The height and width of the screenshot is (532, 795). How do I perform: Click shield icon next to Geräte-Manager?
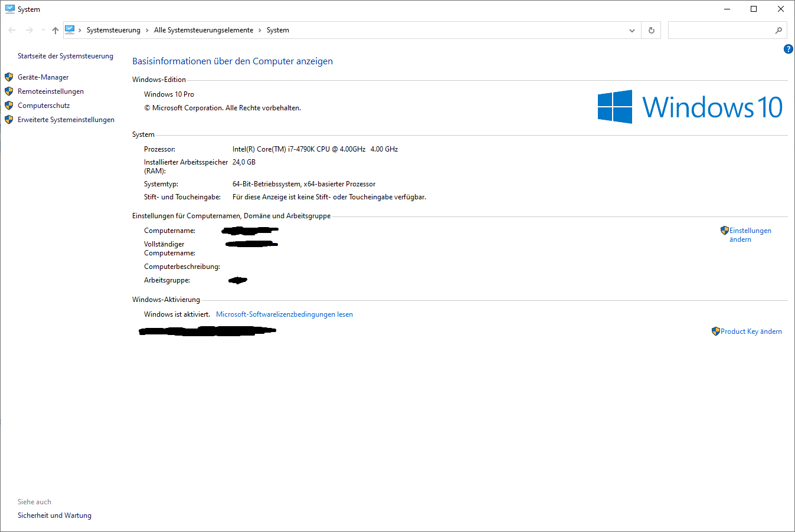tap(9, 77)
